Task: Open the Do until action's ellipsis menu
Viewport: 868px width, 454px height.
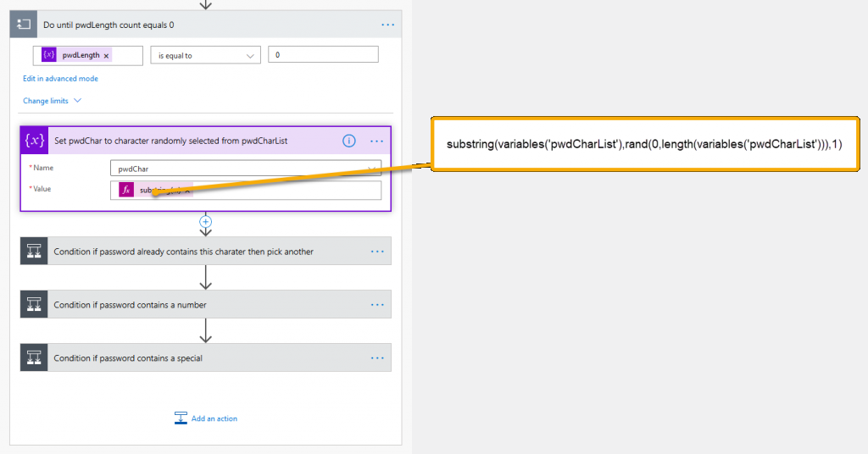Action: 387,25
